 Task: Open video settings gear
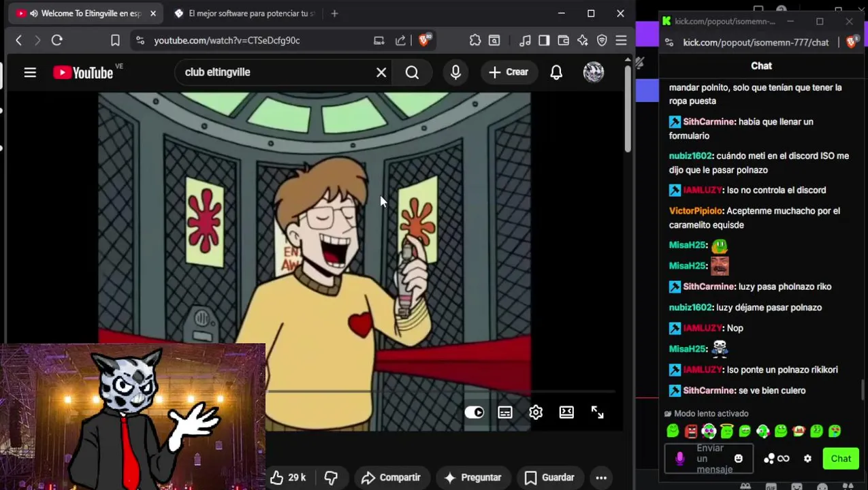click(536, 412)
